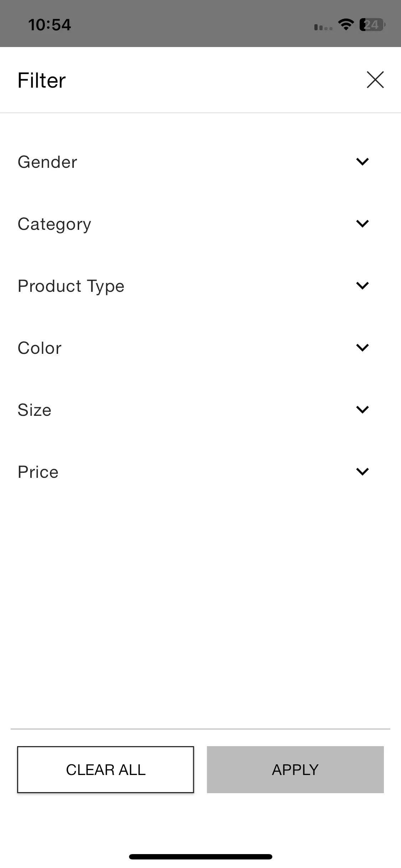
Task: Expand the Size chevron arrow
Action: click(362, 410)
